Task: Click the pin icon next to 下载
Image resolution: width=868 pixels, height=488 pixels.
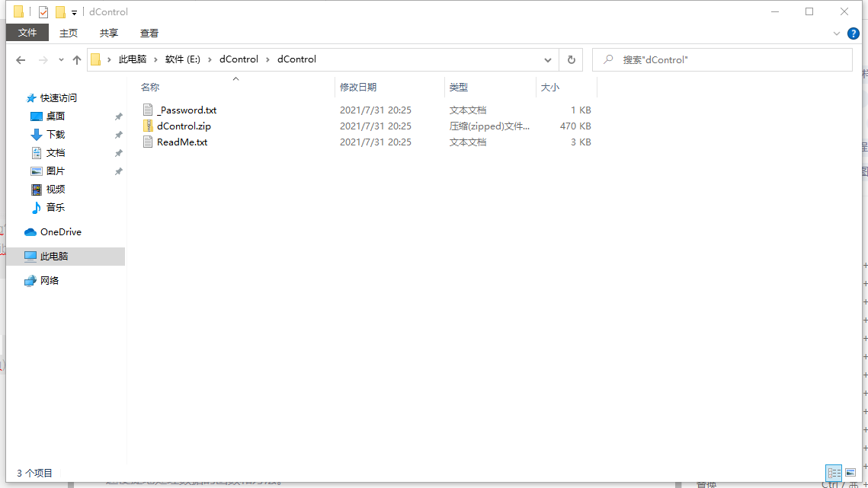Action: pyautogui.click(x=118, y=135)
